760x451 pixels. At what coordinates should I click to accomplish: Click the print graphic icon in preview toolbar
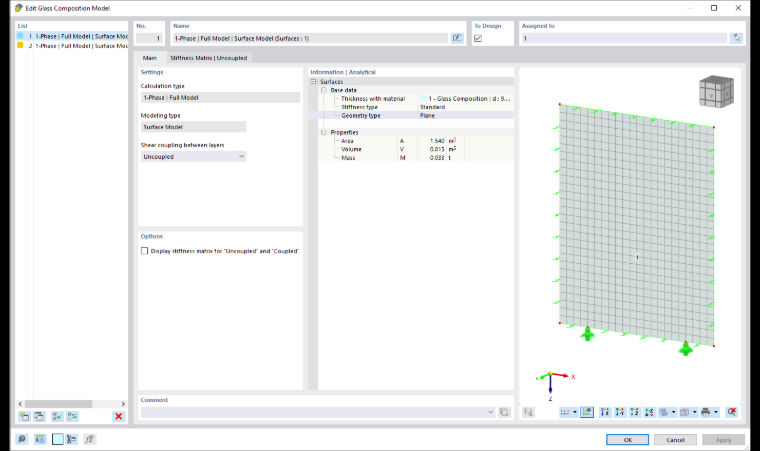click(706, 412)
